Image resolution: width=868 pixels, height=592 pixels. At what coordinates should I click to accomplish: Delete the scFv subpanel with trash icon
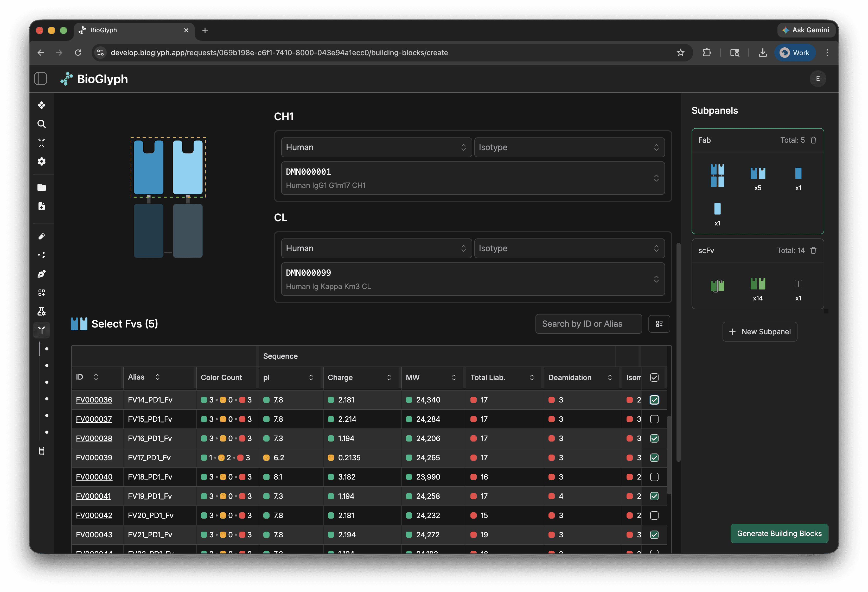pos(813,250)
